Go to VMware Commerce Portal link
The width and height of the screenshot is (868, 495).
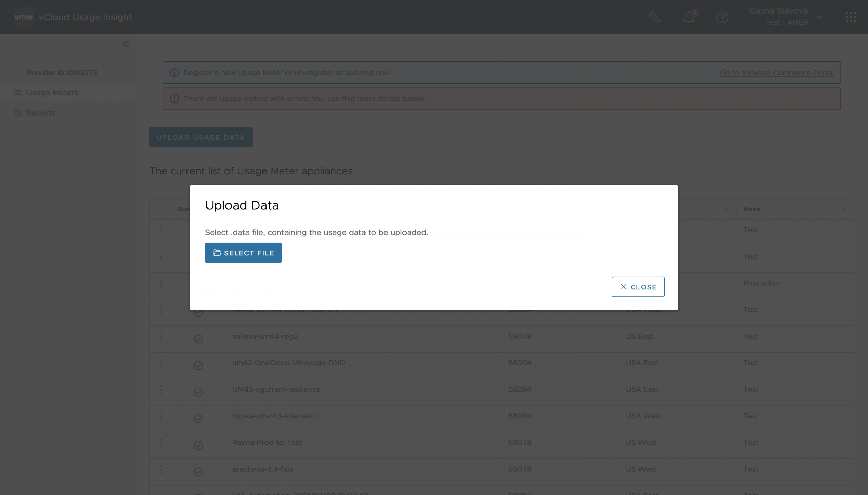[776, 73]
